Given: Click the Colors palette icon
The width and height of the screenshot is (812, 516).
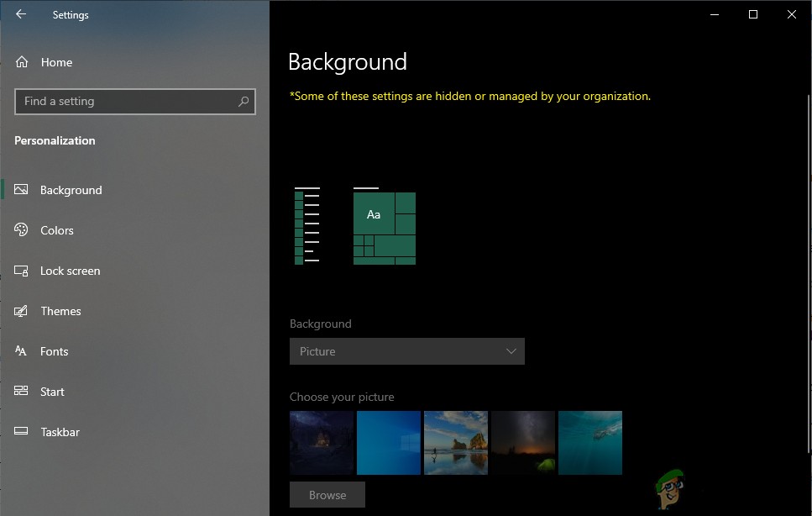Looking at the screenshot, I should pos(21,229).
